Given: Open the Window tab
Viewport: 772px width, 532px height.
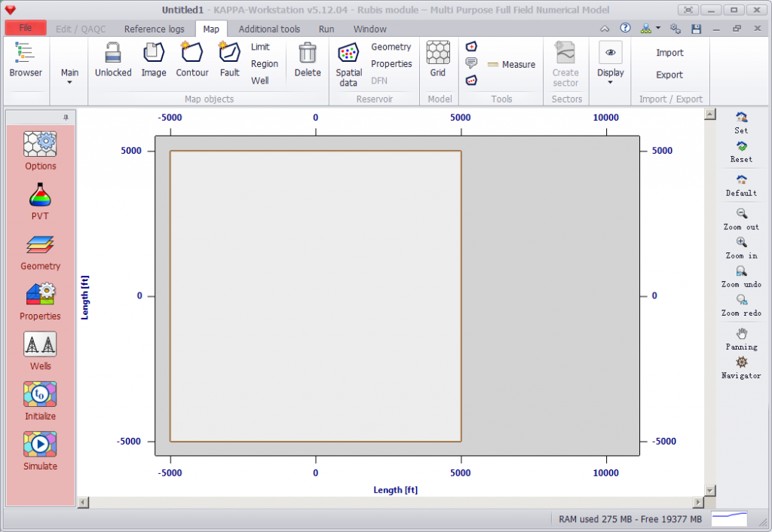Looking at the screenshot, I should 369,29.
